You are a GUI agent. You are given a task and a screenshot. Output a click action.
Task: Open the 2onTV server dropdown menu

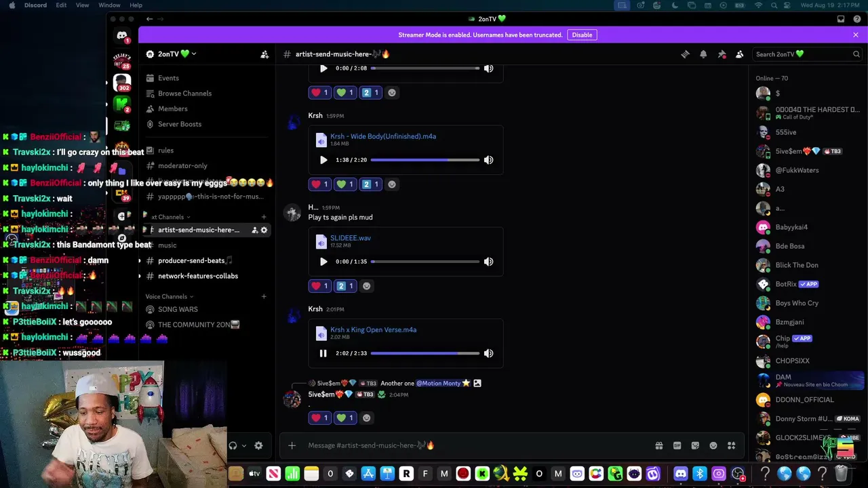[x=177, y=54]
